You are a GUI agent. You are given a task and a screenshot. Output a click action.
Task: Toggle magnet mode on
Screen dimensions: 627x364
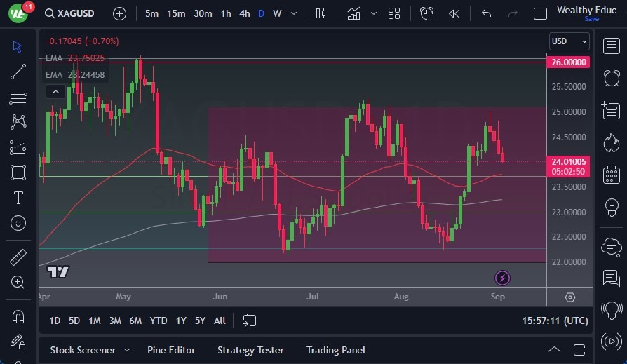(x=18, y=316)
